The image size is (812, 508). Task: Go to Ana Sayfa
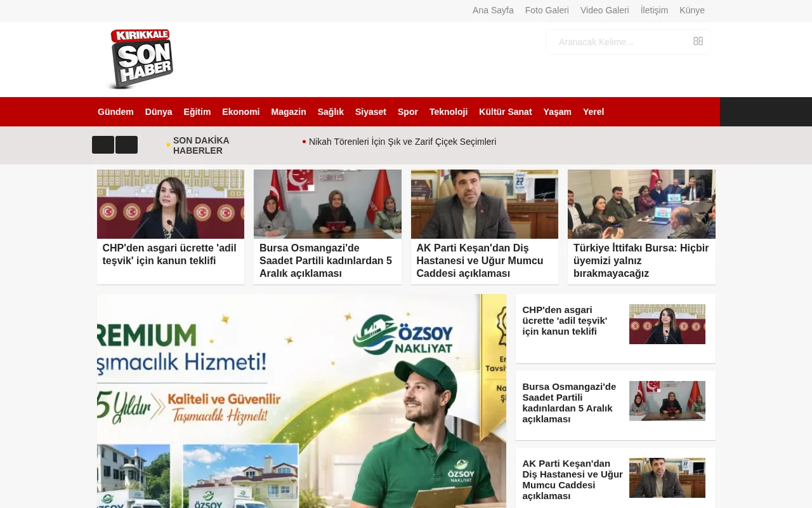click(493, 10)
